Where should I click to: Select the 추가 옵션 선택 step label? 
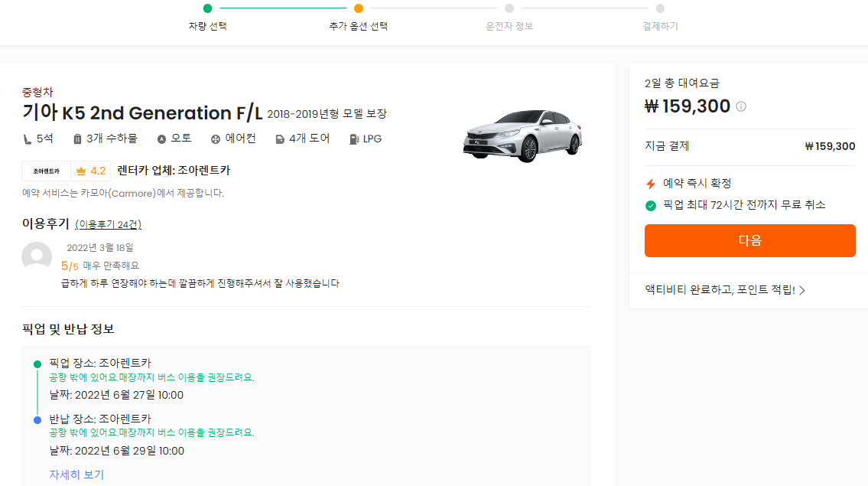(x=359, y=26)
